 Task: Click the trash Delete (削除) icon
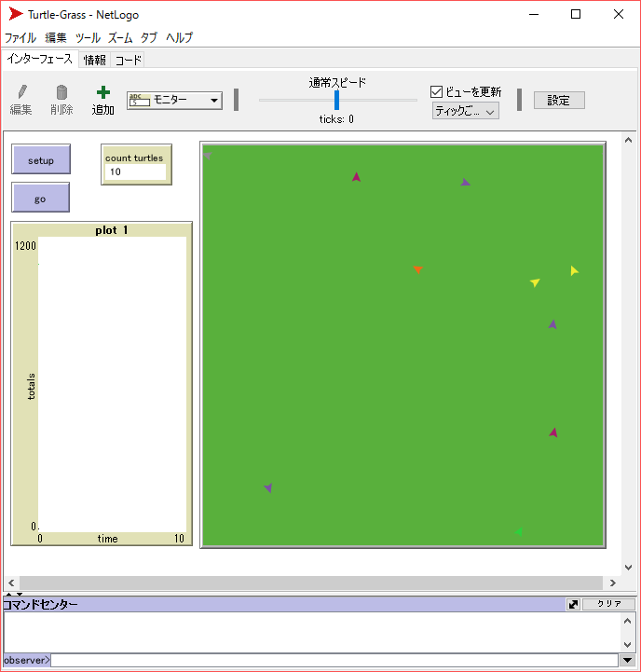(x=61, y=92)
